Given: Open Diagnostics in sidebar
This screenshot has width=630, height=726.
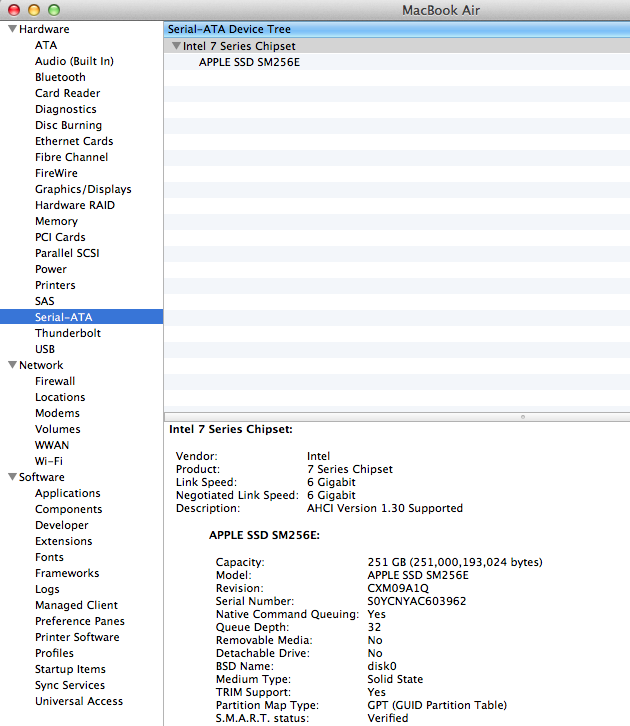Looking at the screenshot, I should [66, 109].
